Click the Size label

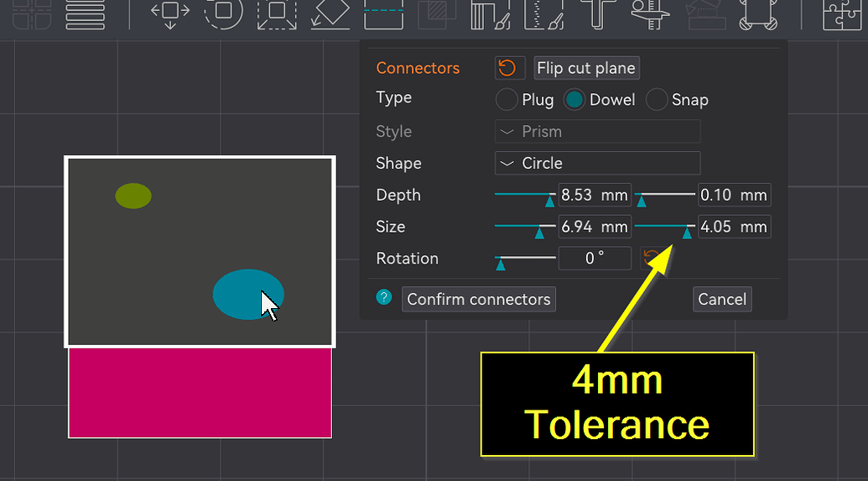[x=390, y=227]
